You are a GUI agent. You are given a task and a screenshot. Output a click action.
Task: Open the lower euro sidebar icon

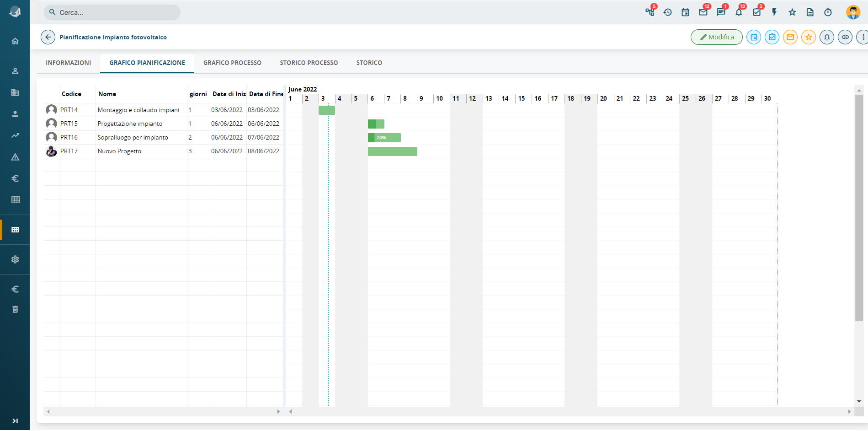(15, 289)
